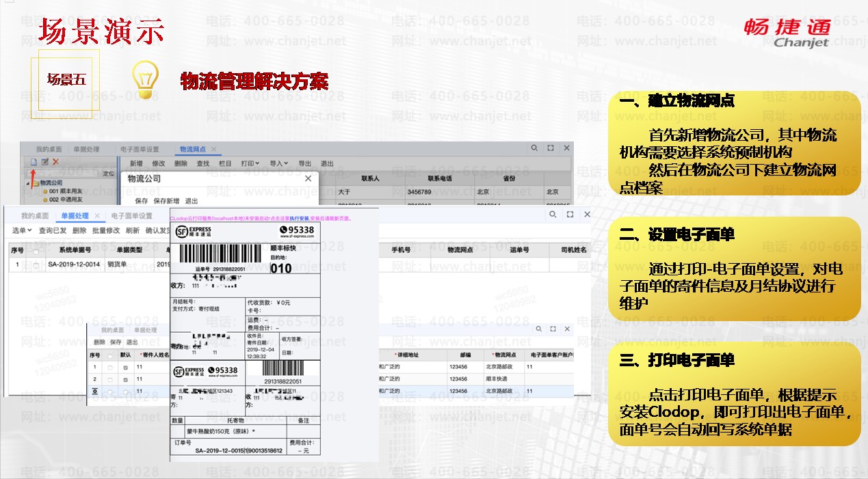Close the 物流公司 dialog with its X

[x=308, y=178]
